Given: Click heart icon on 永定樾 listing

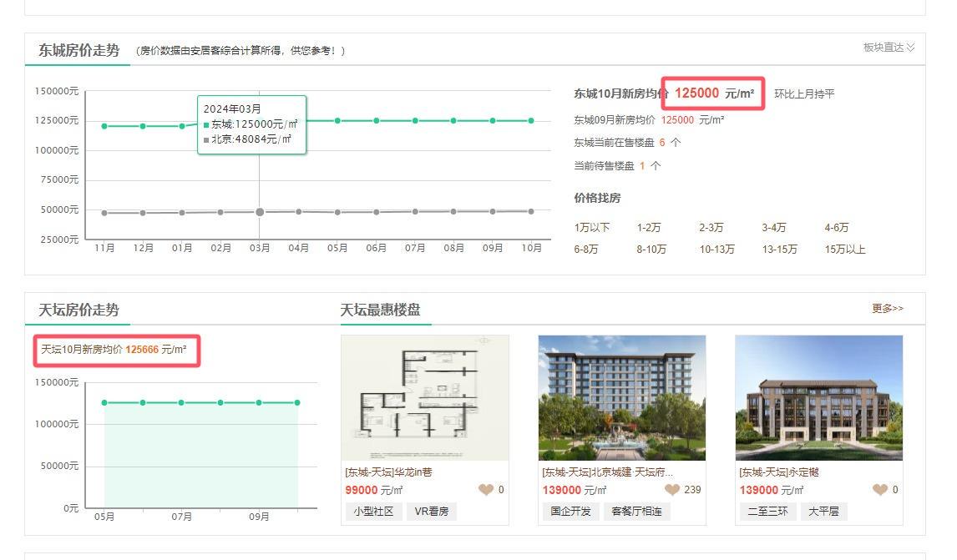Looking at the screenshot, I should coord(879,490).
